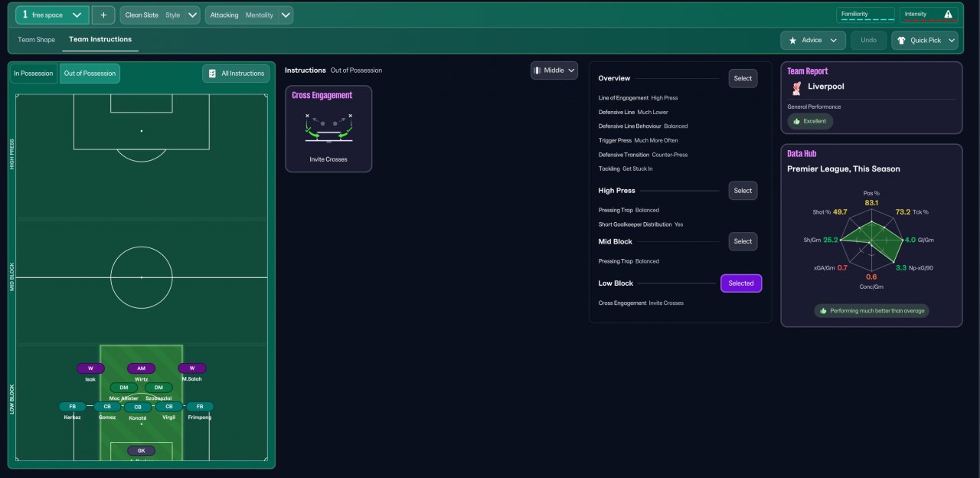The image size is (980, 478).
Task: Click the Conc/Gm 0.6 stat
Action: (x=871, y=282)
